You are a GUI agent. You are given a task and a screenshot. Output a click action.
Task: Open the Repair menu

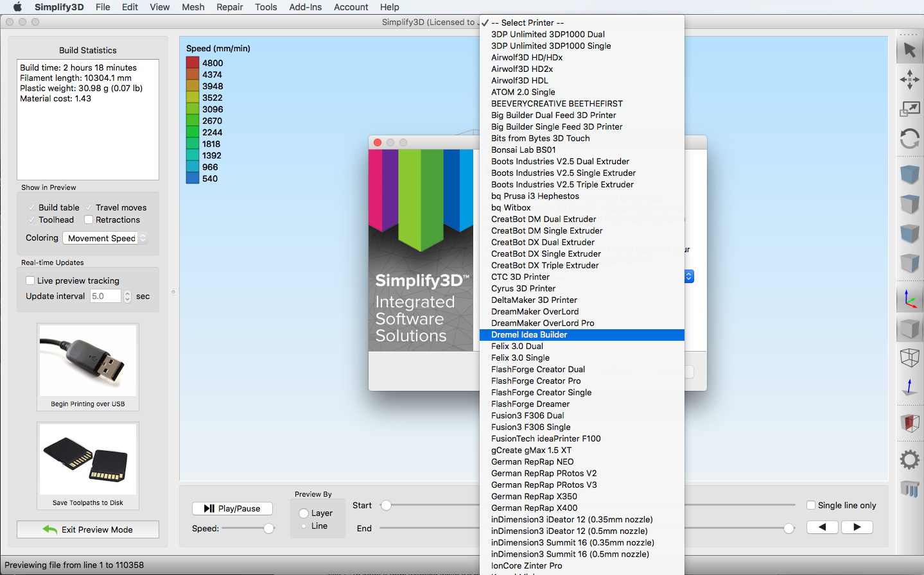coord(229,7)
